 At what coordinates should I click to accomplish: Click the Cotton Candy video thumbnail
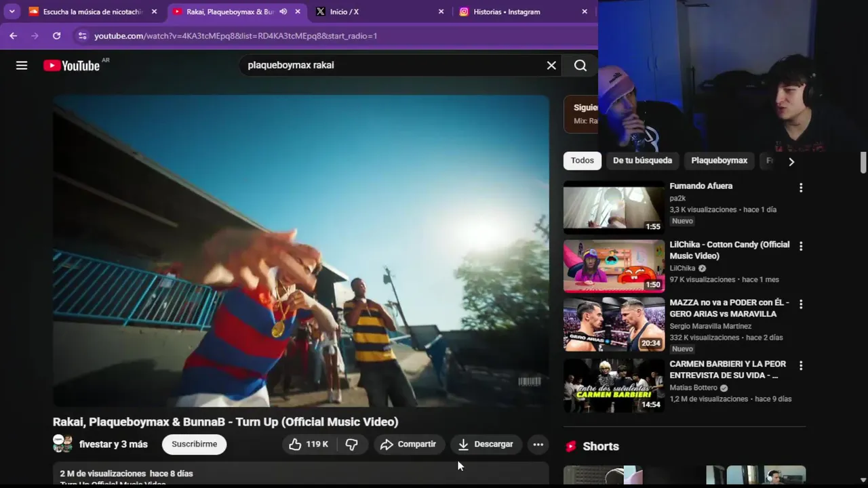coord(614,265)
